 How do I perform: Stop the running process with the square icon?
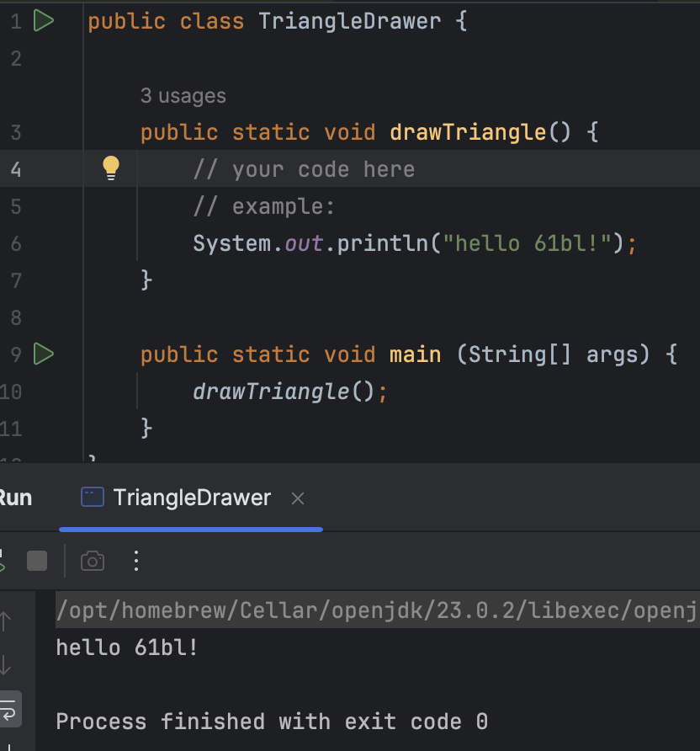[x=37, y=561]
